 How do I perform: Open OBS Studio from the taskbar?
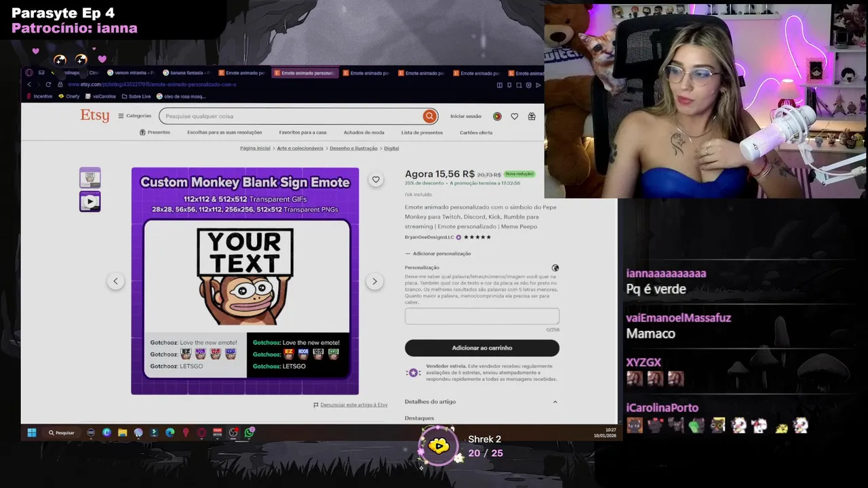[x=233, y=432]
